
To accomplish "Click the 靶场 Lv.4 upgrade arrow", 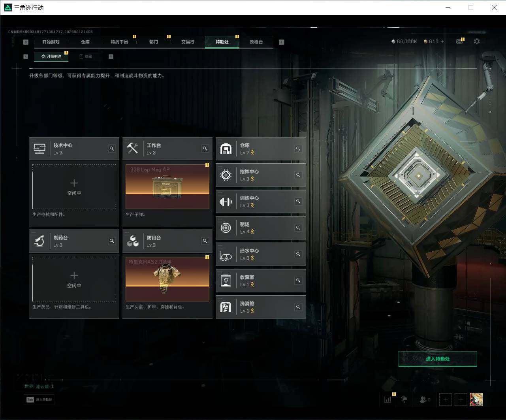I will pos(252,232).
